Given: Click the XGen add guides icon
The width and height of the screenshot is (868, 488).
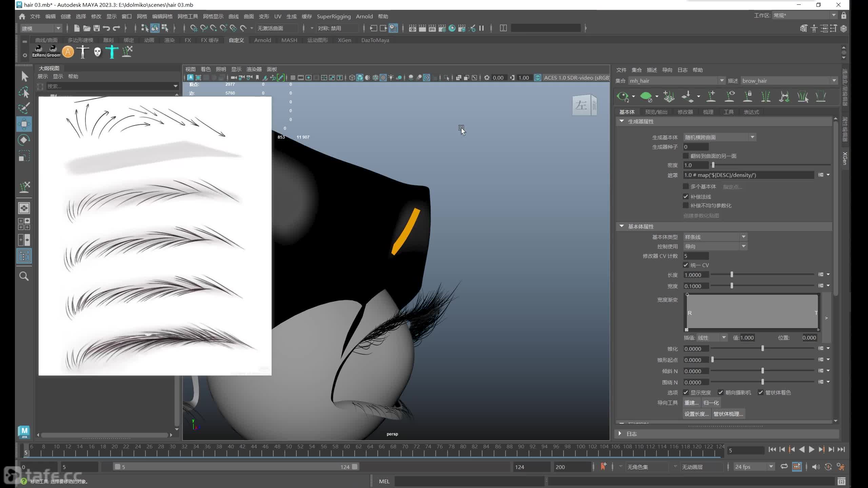Looking at the screenshot, I should [x=711, y=97].
